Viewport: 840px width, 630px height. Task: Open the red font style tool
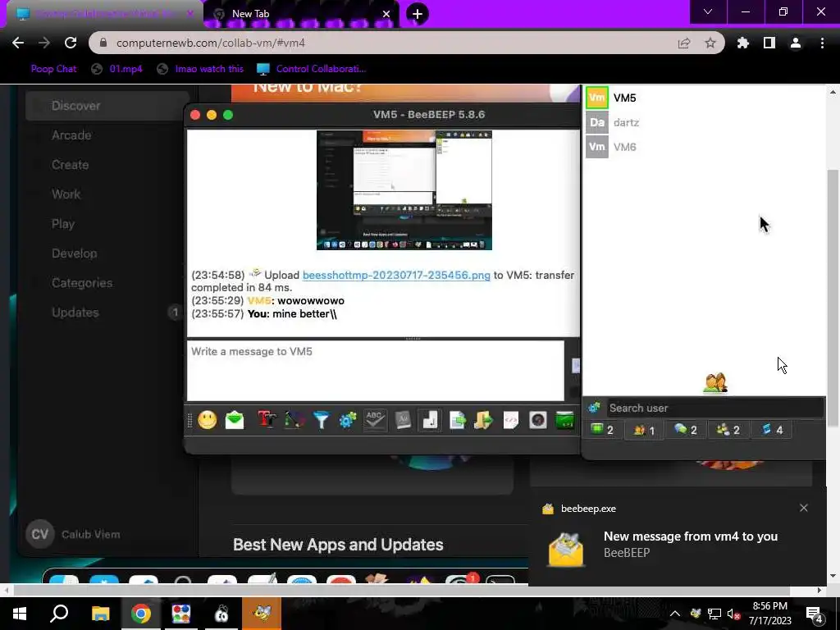tap(267, 420)
